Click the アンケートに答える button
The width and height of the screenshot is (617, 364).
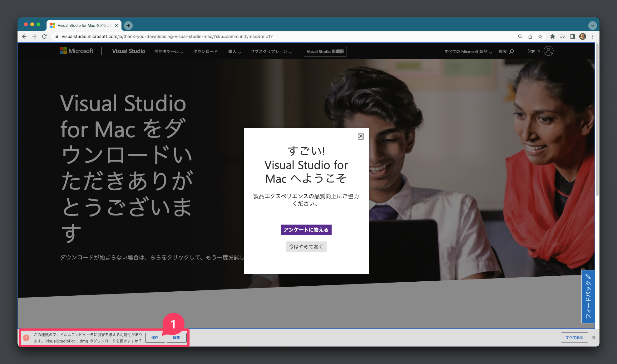306,230
